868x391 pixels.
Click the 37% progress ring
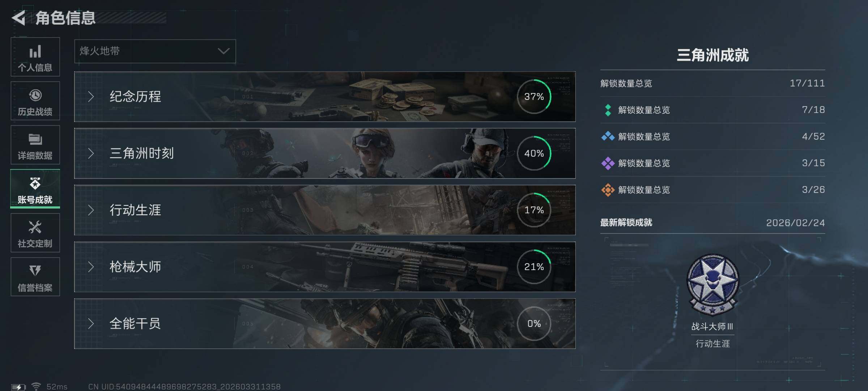(534, 97)
